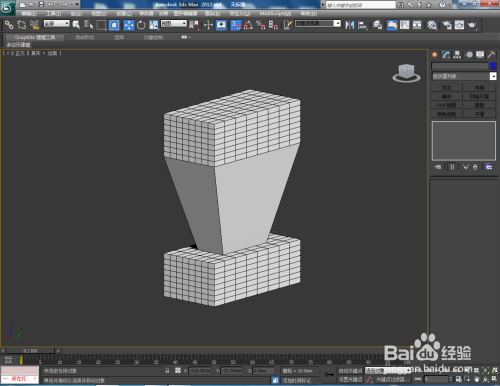Switch to the Object Paint ribbon tab
This screenshot has width=500, height=386.
coord(153,37)
